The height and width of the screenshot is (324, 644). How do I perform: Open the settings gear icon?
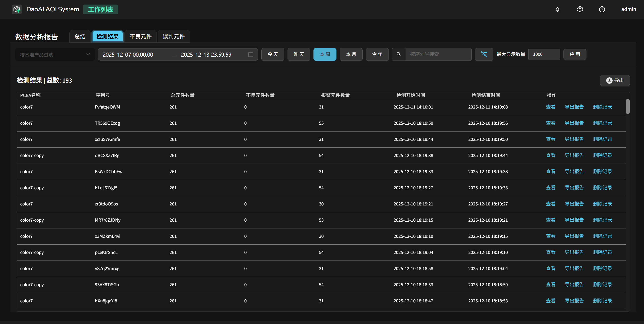coord(580,9)
